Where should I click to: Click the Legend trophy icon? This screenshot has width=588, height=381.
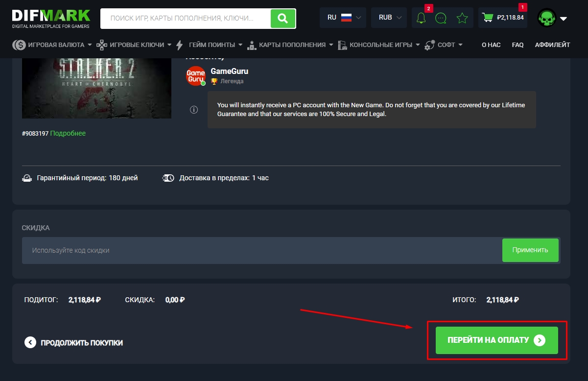[x=214, y=81]
